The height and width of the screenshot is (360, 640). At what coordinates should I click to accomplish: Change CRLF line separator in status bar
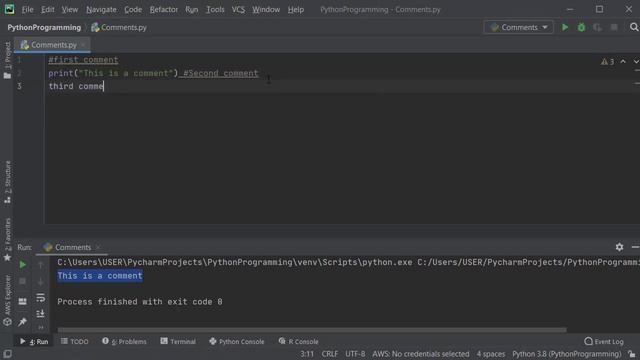click(330, 354)
